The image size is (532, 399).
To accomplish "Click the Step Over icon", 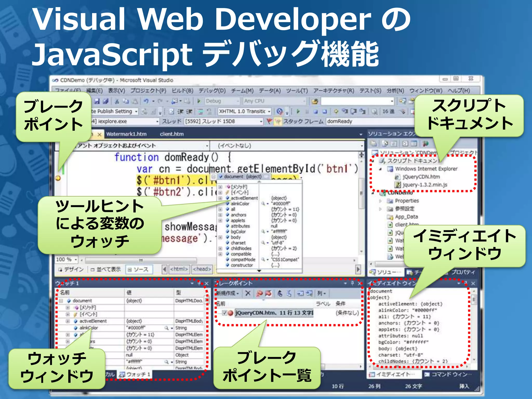I will click(x=354, y=111).
